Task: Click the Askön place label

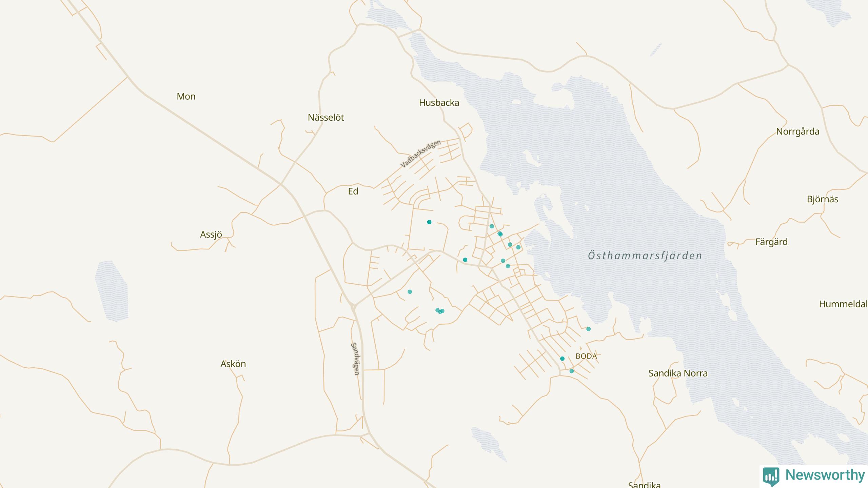Action: (233, 364)
